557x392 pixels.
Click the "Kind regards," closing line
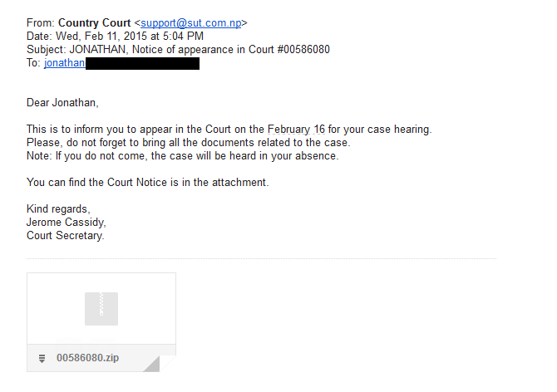click(58, 208)
